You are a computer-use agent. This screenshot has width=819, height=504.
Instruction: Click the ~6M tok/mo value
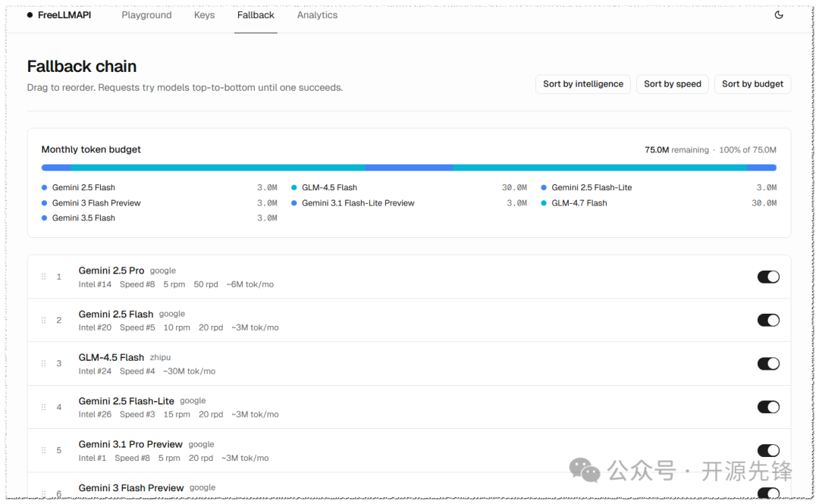coord(249,285)
